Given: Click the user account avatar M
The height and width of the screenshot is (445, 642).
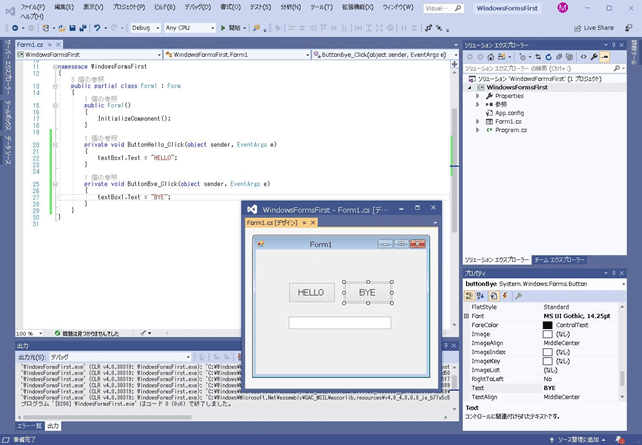Looking at the screenshot, I should click(563, 8).
